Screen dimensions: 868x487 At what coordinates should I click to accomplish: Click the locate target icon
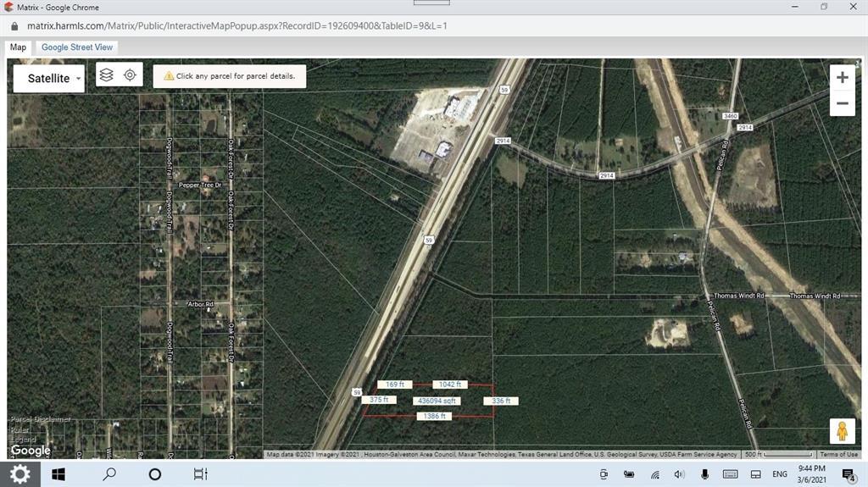[130, 75]
